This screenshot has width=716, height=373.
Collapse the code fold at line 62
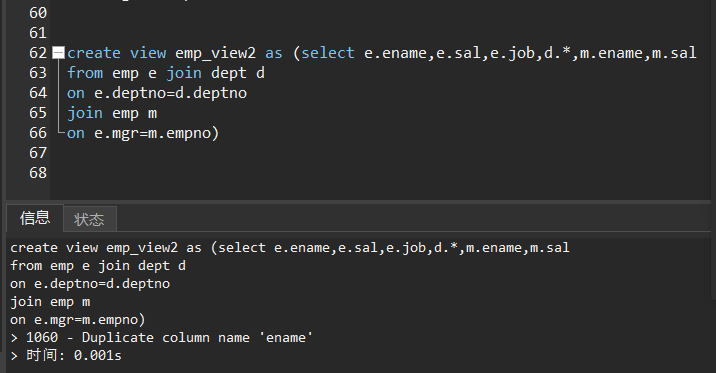(58, 53)
